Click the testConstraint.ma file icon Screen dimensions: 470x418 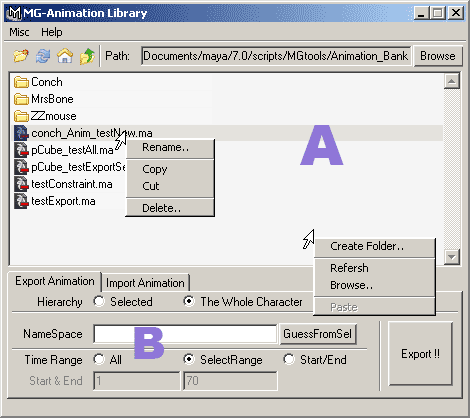[21, 184]
